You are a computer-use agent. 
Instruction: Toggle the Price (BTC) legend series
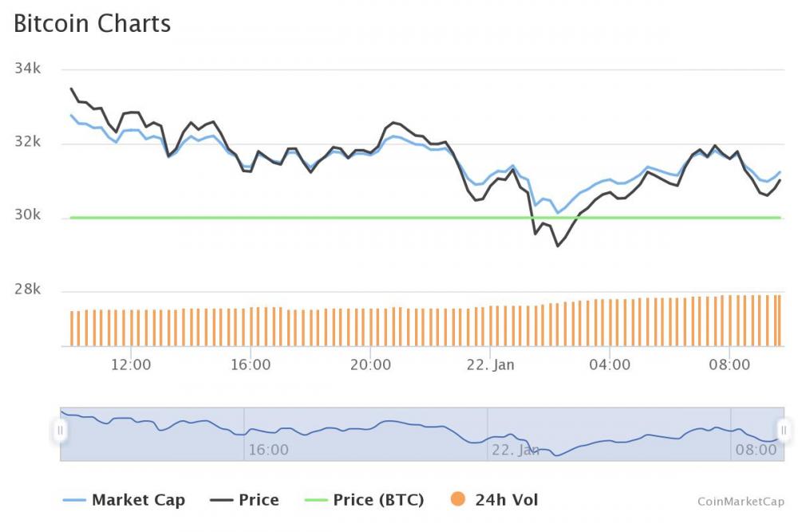tap(364, 500)
